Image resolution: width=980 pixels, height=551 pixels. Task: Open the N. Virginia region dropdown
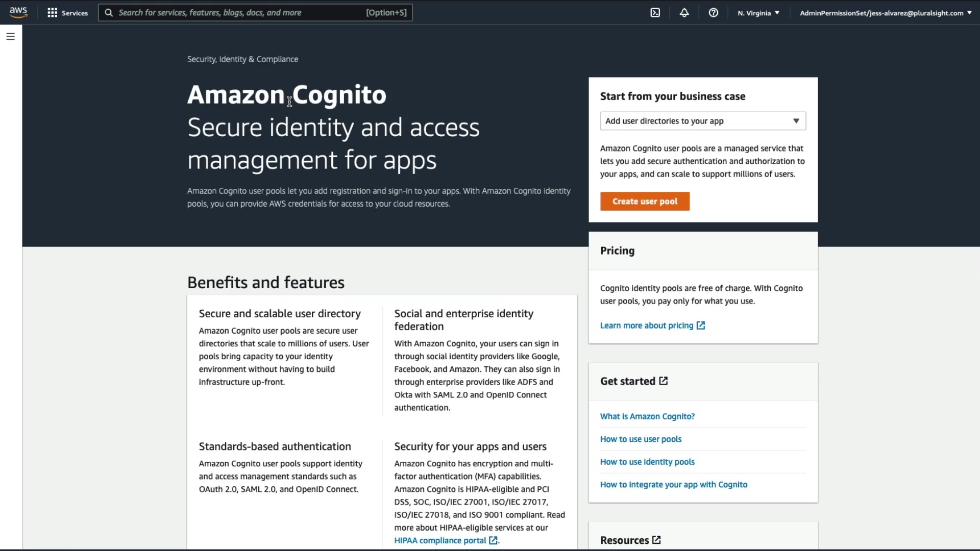click(758, 13)
